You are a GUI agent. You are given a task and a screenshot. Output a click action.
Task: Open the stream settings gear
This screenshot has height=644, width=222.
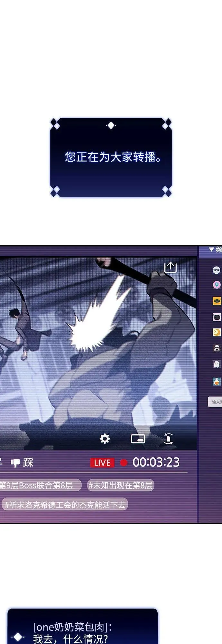[x=105, y=439]
